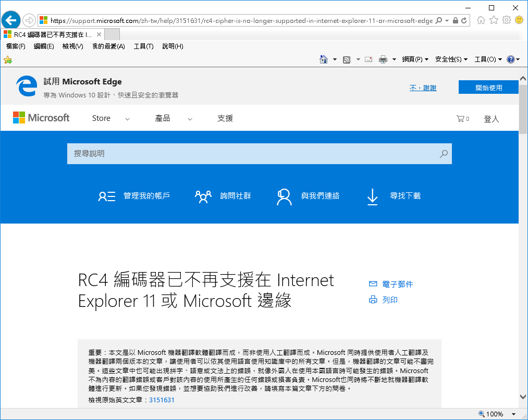This screenshot has height=420, width=528.
Task: Click the vertical scrollbar down arrow
Action: click(523, 397)
